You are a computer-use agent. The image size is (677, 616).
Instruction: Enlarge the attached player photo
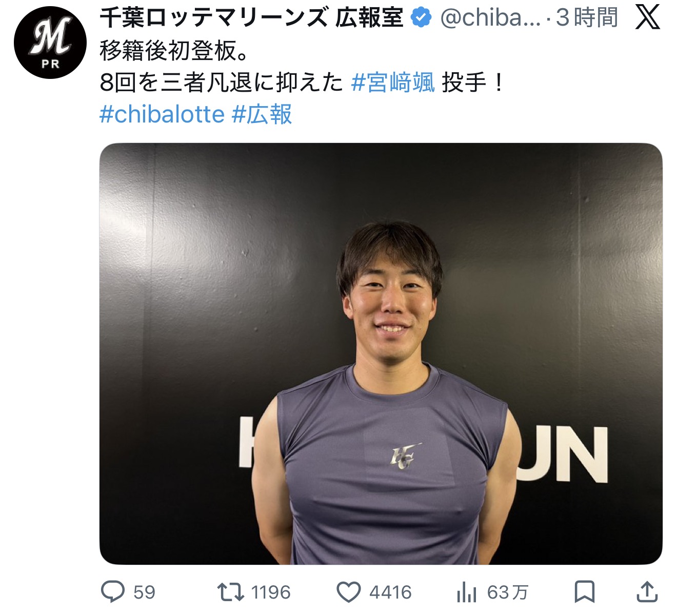pos(381,354)
